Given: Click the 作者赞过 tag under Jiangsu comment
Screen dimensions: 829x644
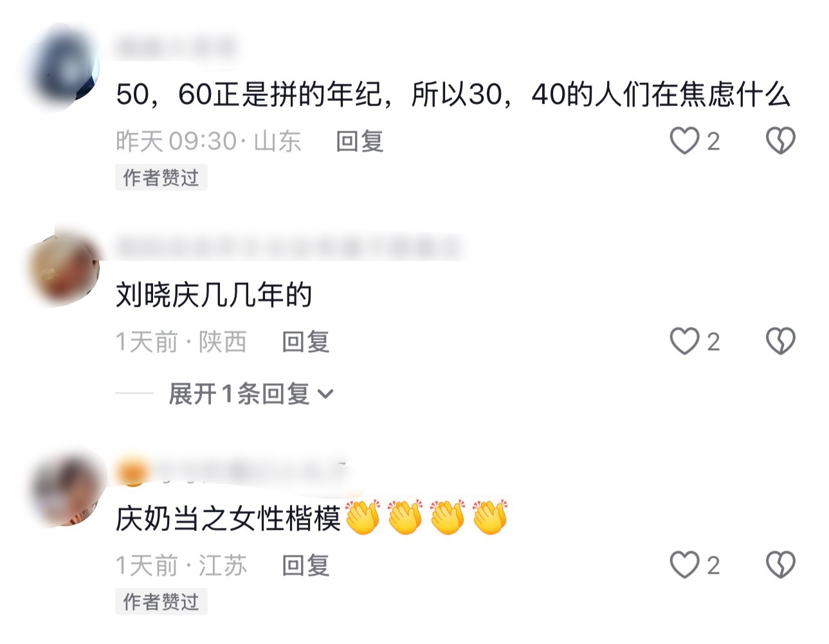Looking at the screenshot, I should coord(161,602).
